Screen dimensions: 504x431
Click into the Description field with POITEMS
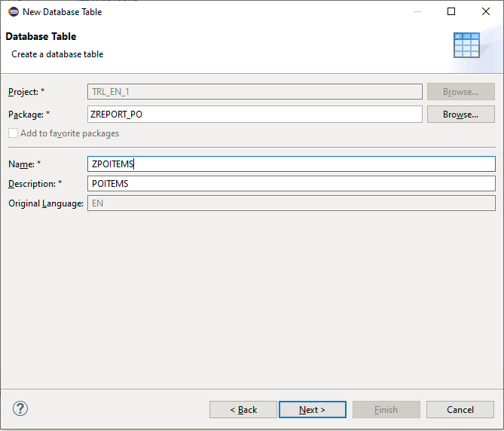292,184
